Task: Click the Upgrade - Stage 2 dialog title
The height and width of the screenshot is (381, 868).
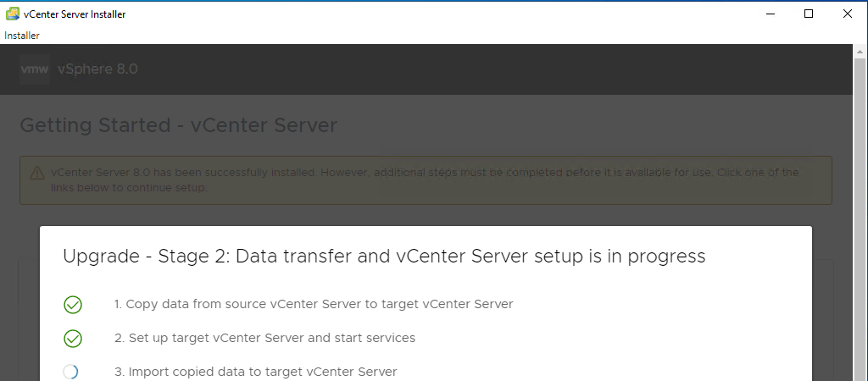Action: click(384, 256)
